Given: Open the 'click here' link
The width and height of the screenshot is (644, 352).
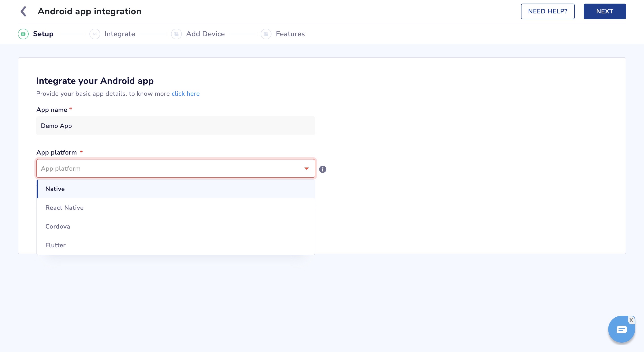Looking at the screenshot, I should pos(186,93).
